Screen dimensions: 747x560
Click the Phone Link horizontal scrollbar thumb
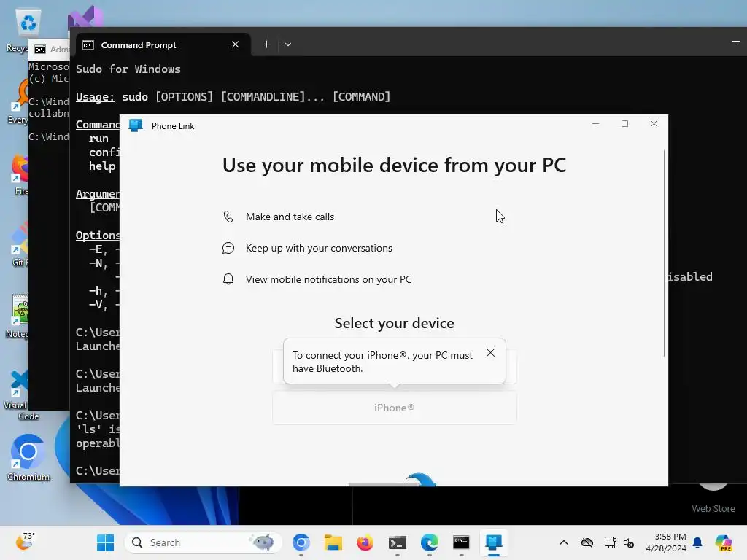click(x=384, y=484)
